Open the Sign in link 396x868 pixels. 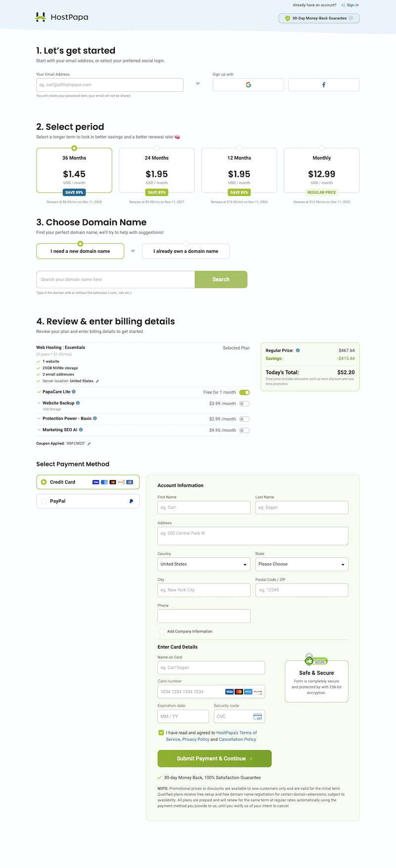point(352,5)
